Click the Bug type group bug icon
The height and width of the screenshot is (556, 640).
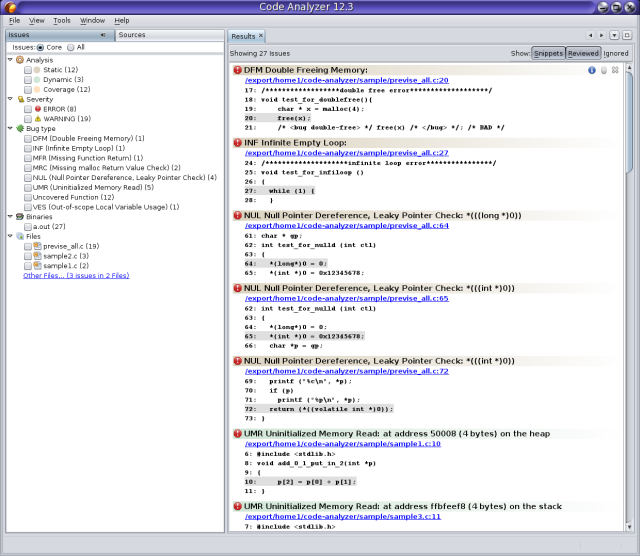coord(20,129)
